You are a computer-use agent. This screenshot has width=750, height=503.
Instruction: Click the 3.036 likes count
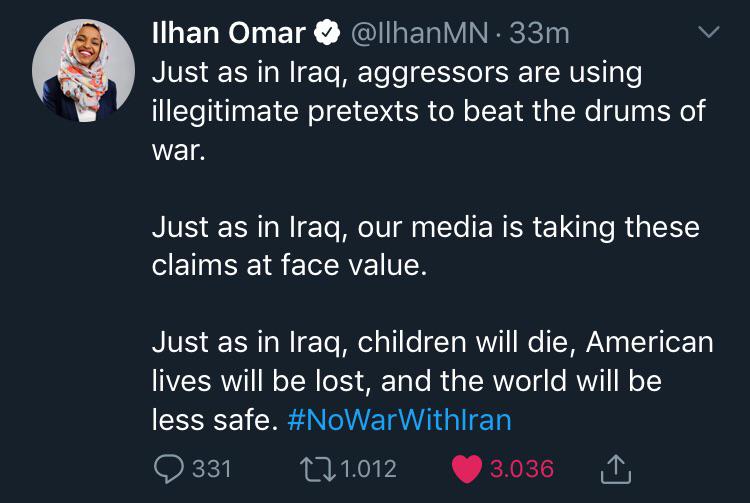pyautogui.click(x=521, y=468)
